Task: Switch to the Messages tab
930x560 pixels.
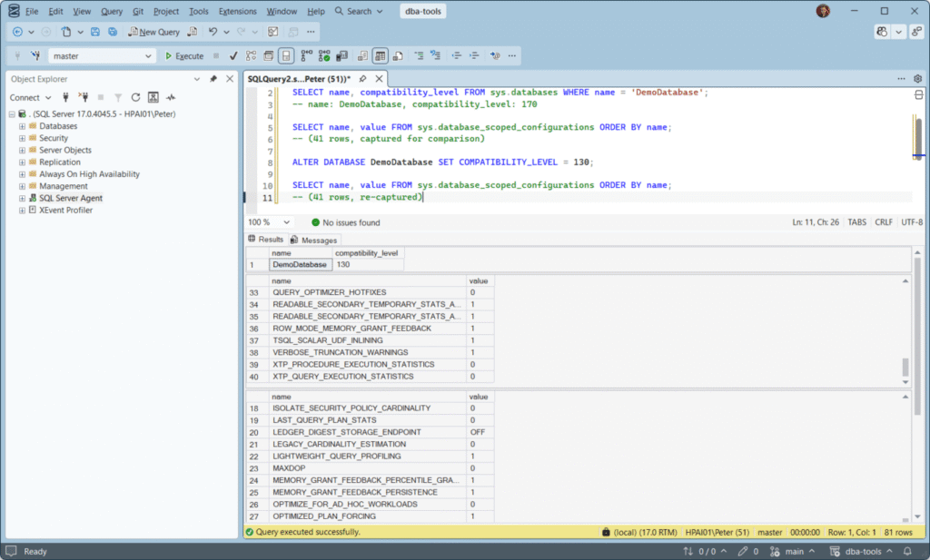Action: 313,240
